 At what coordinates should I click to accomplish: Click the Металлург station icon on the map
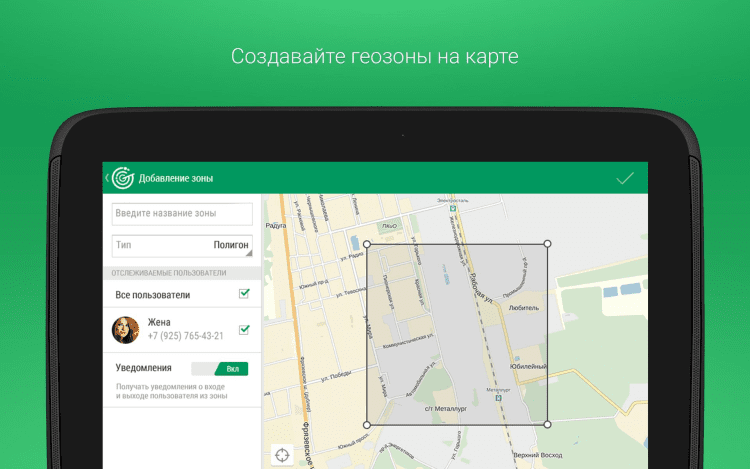(499, 398)
